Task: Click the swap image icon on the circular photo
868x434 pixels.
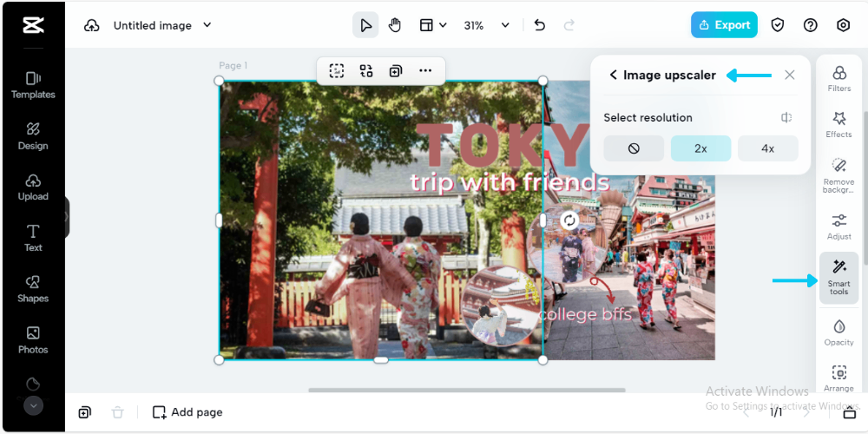Action: click(569, 220)
